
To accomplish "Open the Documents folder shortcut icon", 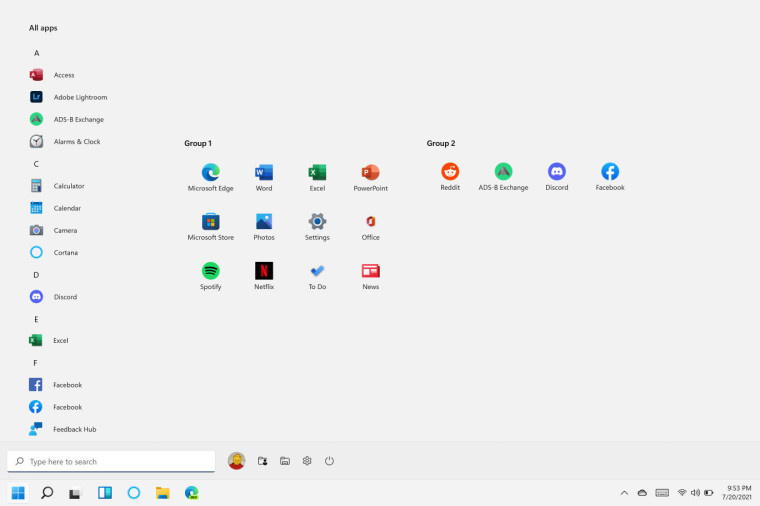I will coord(263,461).
